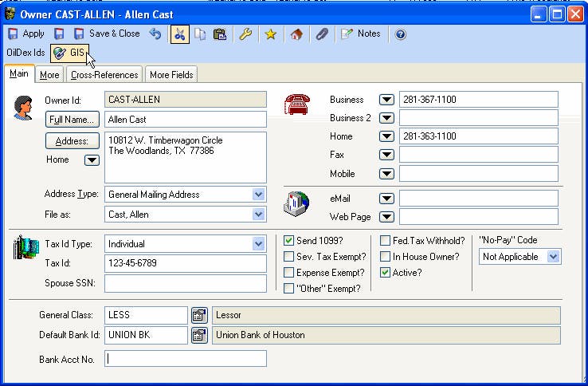Click the blue help question icon
The image size is (588, 386).
(x=401, y=34)
